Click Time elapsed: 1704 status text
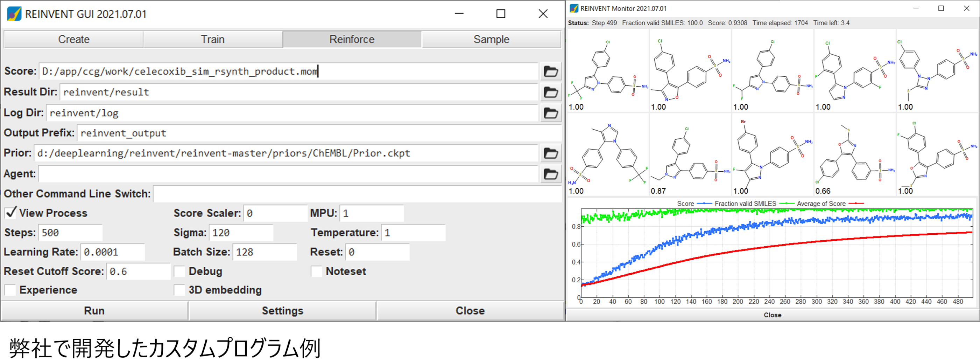 click(x=780, y=23)
